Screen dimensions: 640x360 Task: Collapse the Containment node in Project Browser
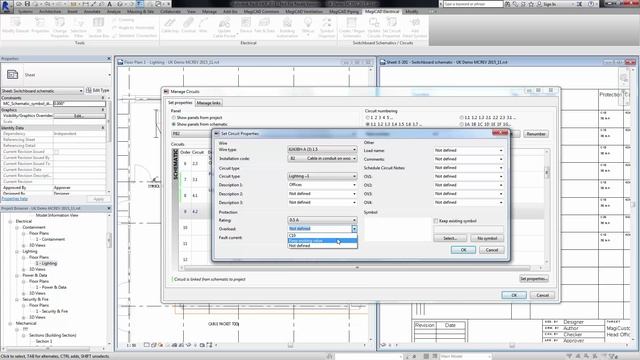17,227
